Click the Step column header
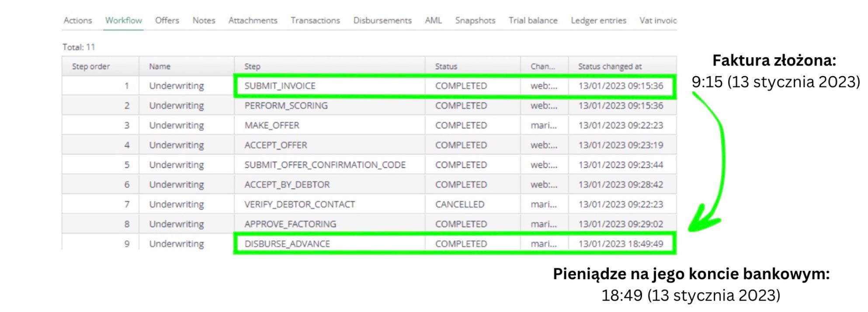 [252, 66]
